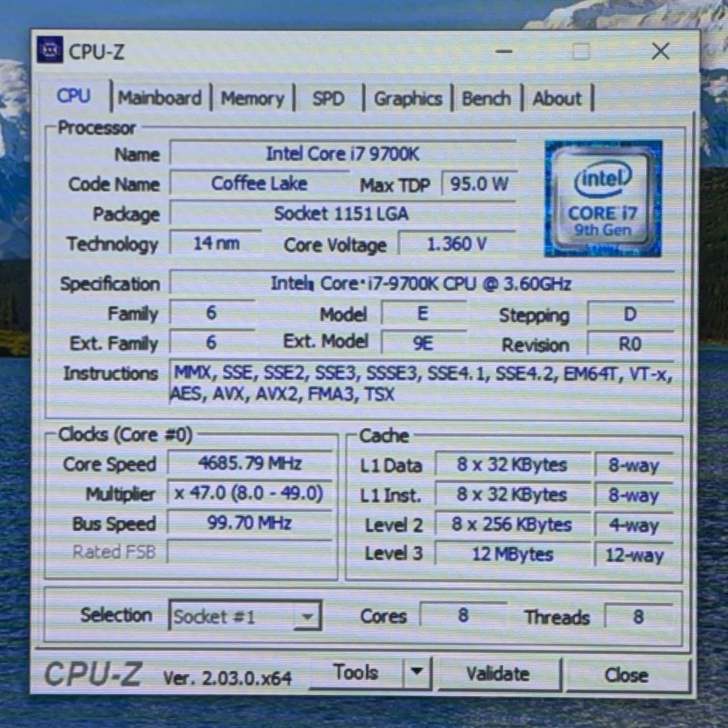728x728 pixels.
Task: Click the Core Speed reading box
Action: [x=249, y=464]
